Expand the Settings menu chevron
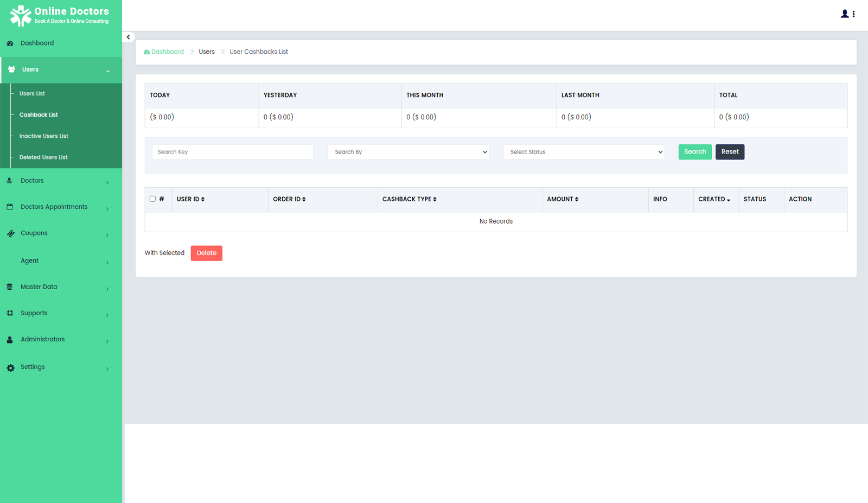868x503 pixels. point(107,369)
